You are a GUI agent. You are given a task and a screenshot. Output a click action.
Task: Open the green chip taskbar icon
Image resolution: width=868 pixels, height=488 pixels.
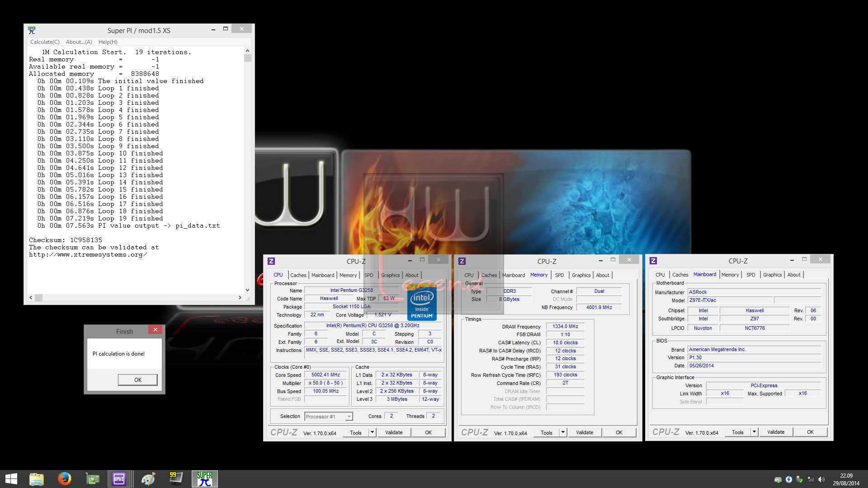(92, 479)
